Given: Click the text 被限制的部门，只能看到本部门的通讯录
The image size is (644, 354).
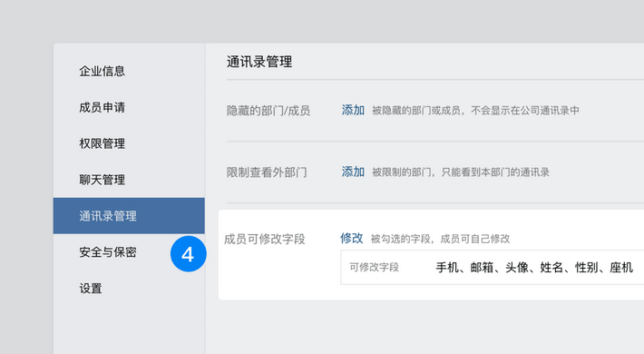Looking at the screenshot, I should point(461,172).
